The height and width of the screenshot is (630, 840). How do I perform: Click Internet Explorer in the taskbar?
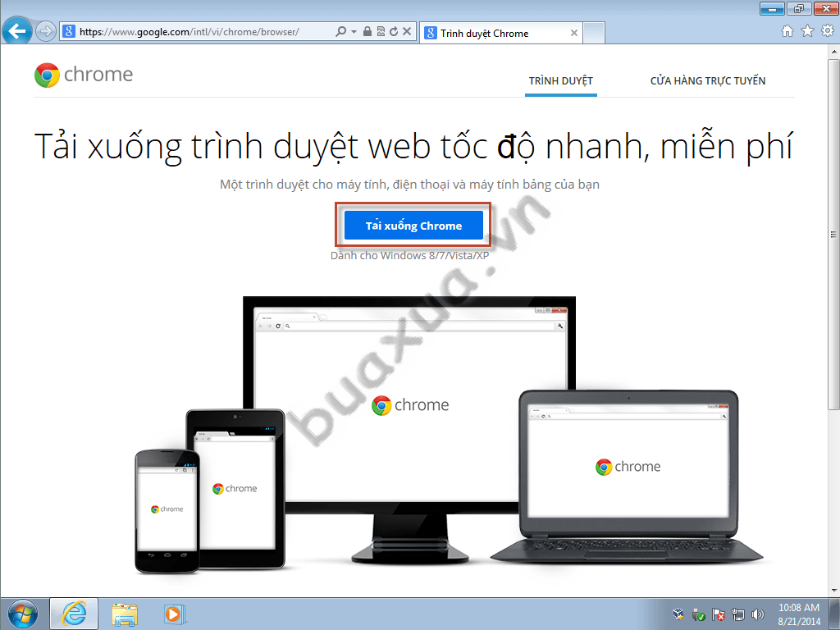[x=74, y=614]
